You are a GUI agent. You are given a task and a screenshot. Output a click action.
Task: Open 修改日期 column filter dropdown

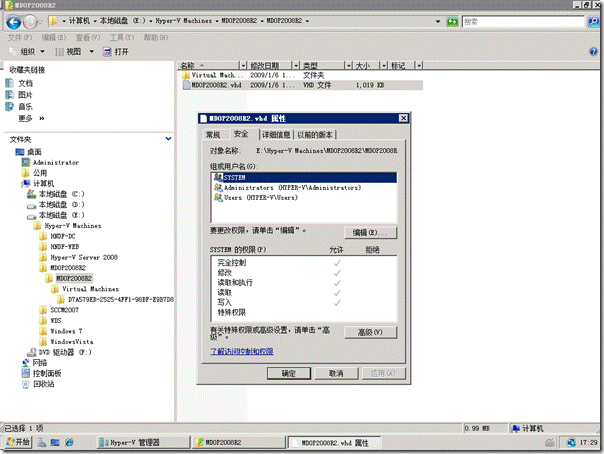click(x=296, y=65)
